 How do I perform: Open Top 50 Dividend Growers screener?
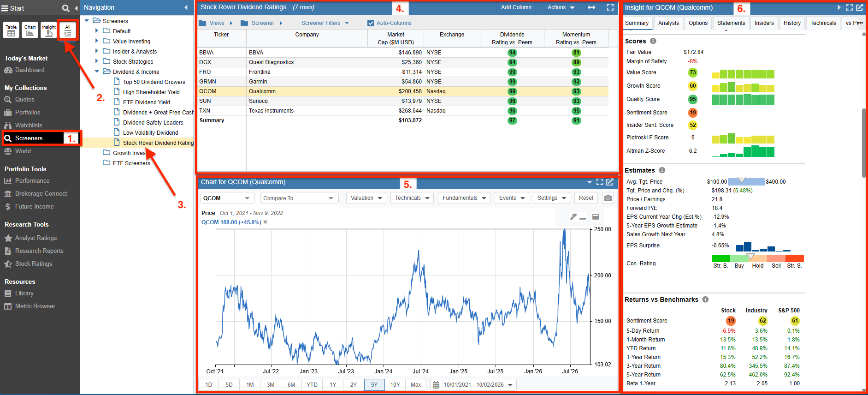pos(154,82)
